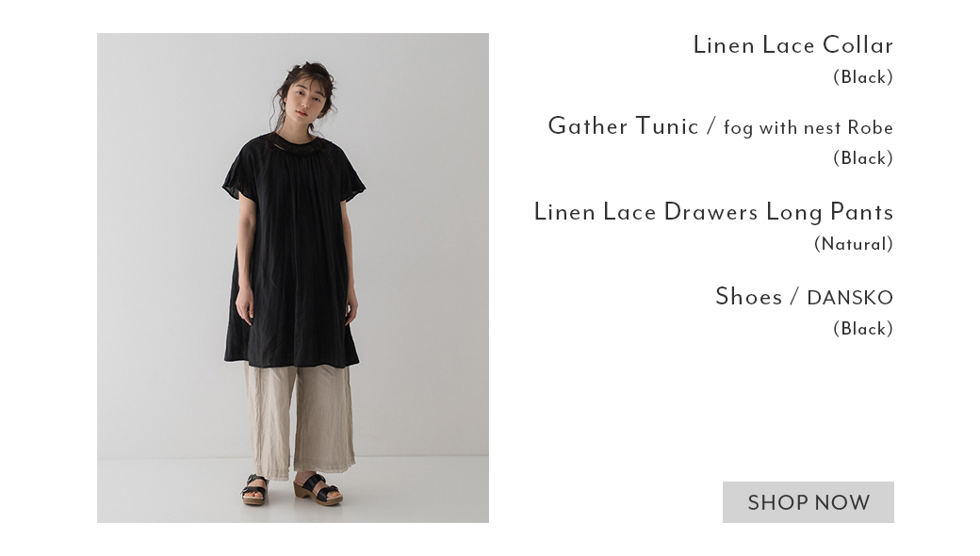Click the beige linen pants in the photo
Screen dimensions: 980x556
pyautogui.click(x=300, y=421)
